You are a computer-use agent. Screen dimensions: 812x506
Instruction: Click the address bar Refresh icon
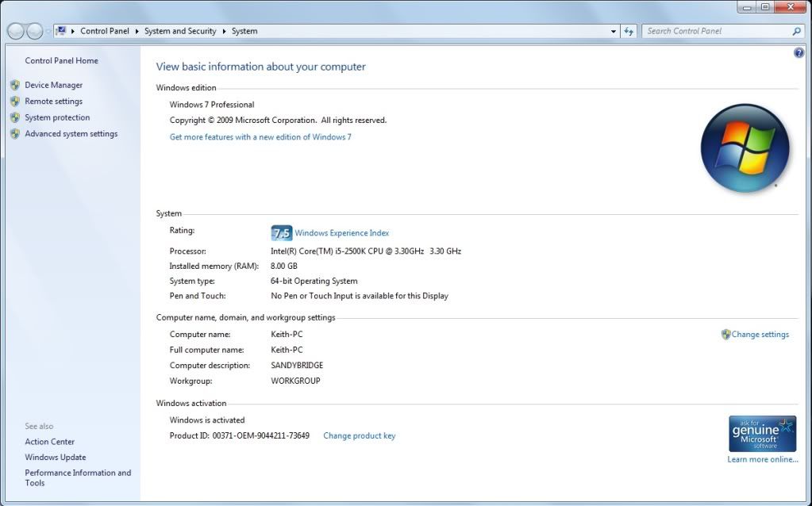629,31
